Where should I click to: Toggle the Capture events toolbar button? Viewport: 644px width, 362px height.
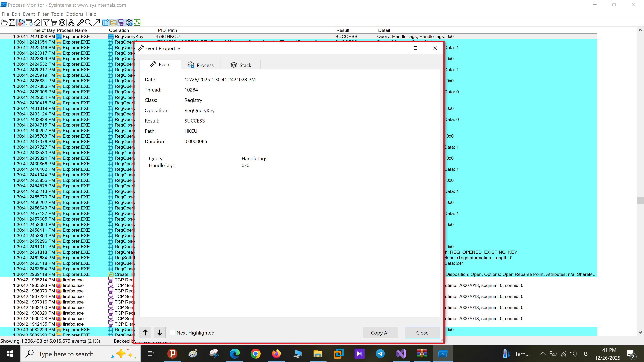coord(21,22)
